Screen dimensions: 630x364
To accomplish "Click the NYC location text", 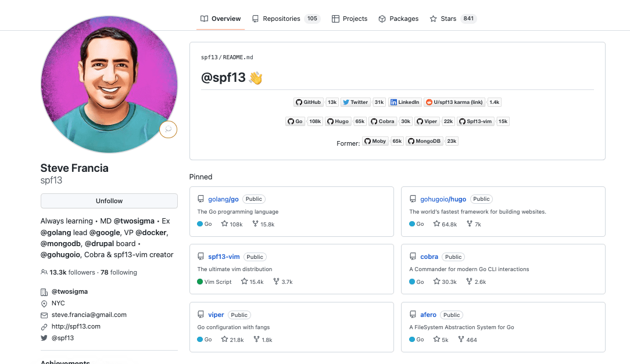I will coord(58,303).
